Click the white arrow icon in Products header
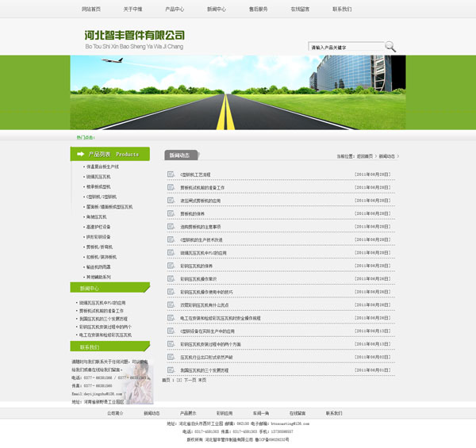The height and width of the screenshot is (448, 476). [80, 154]
